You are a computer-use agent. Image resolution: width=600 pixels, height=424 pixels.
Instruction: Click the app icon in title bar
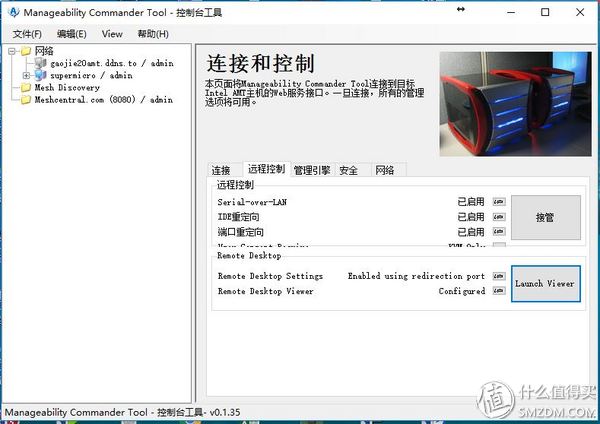pyautogui.click(x=13, y=12)
